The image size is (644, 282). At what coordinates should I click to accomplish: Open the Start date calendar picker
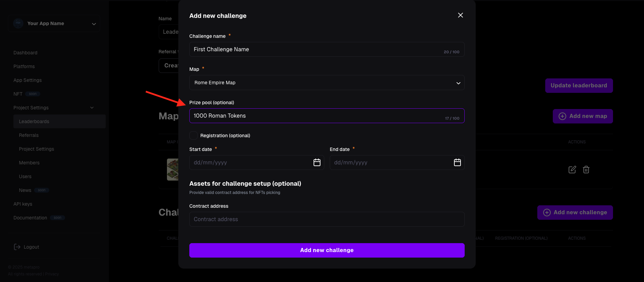pyautogui.click(x=317, y=162)
